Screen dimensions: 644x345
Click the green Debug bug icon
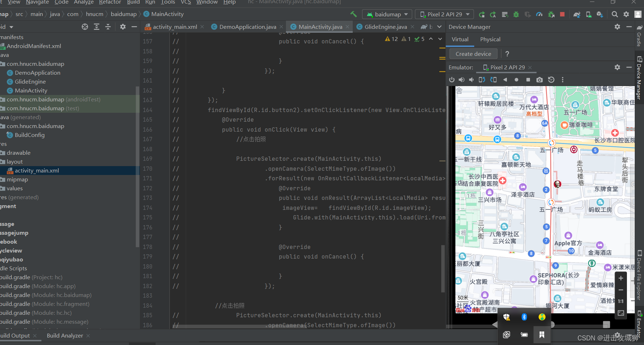pyautogui.click(x=516, y=15)
